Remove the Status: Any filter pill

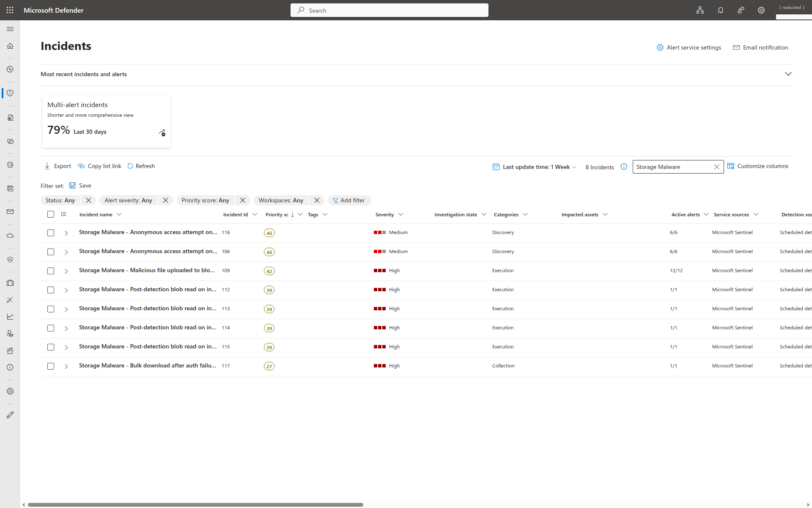pos(88,200)
